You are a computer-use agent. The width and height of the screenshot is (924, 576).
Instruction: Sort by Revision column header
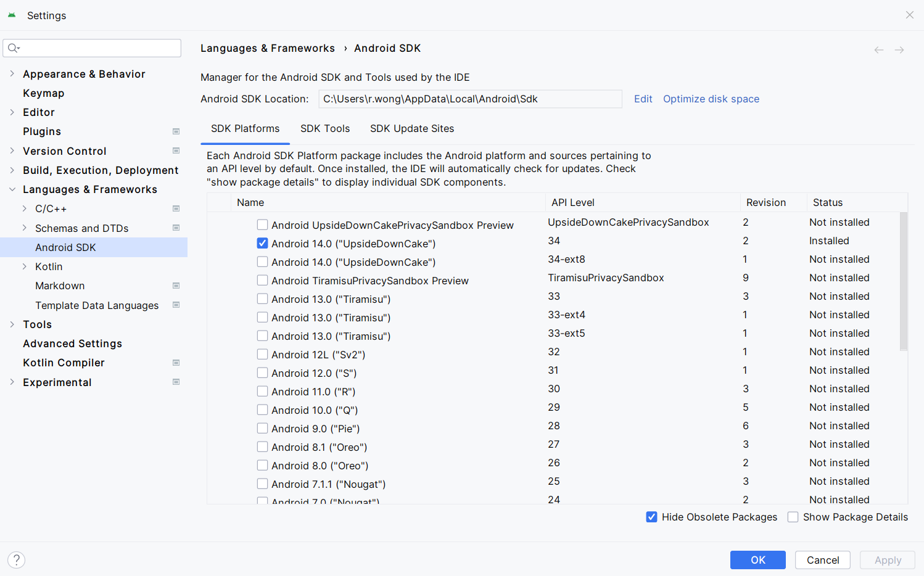[773, 202]
